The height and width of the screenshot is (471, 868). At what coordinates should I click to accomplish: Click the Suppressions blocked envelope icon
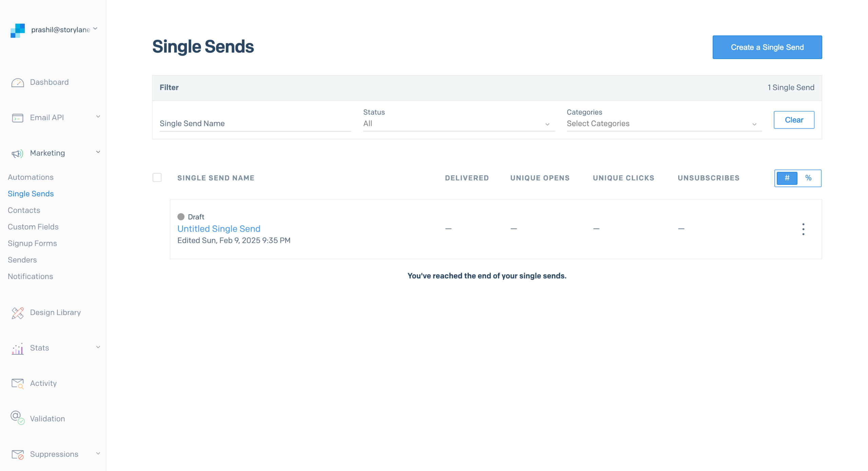point(18,454)
